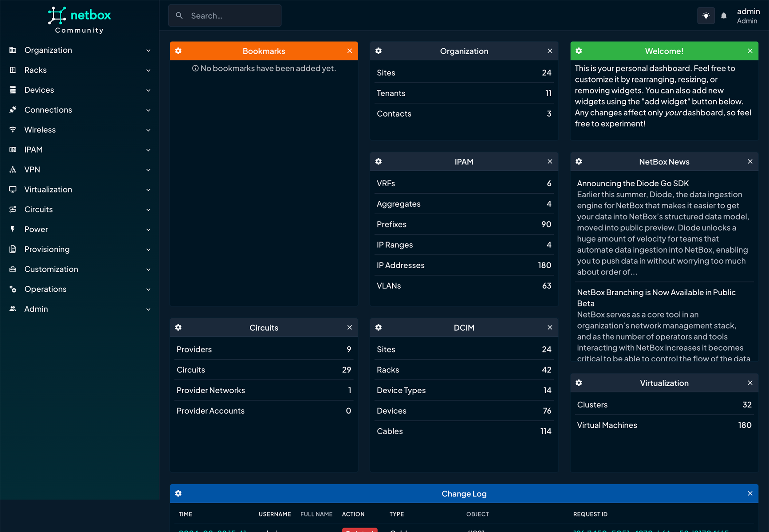The width and height of the screenshot is (769, 532).
Task: Open Device Types in DCIM widget
Action: (464, 390)
